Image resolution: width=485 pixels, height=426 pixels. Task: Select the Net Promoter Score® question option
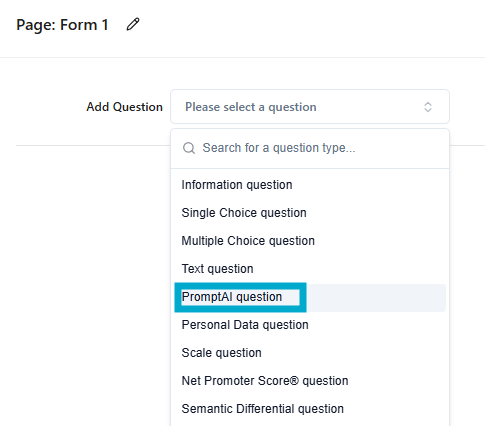coord(310,381)
